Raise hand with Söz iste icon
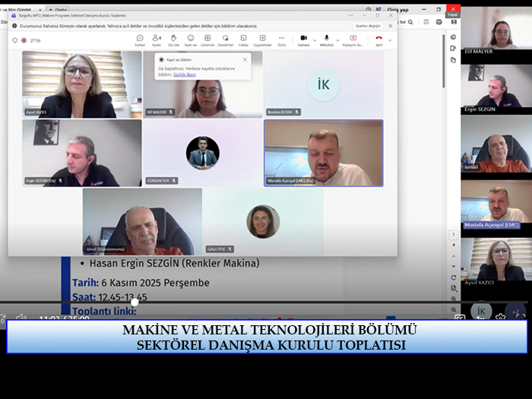The width and height of the screenshot is (532, 399). (x=173, y=40)
